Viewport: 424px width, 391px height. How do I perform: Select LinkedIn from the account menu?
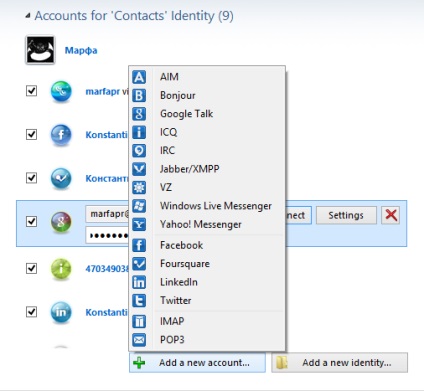click(207, 282)
